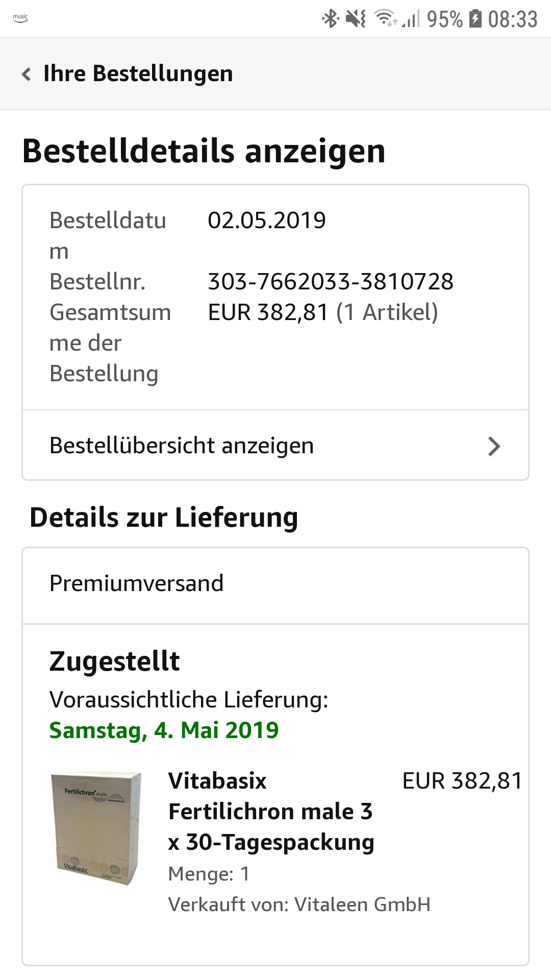The height and width of the screenshot is (980, 551).
Task: Tap the mobile signal strength icon
Action: click(x=411, y=19)
